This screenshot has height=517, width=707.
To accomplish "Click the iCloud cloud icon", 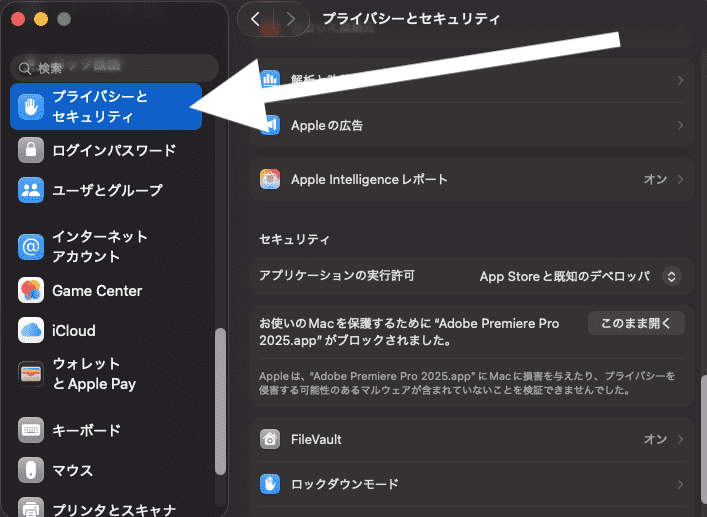I will tap(31, 330).
